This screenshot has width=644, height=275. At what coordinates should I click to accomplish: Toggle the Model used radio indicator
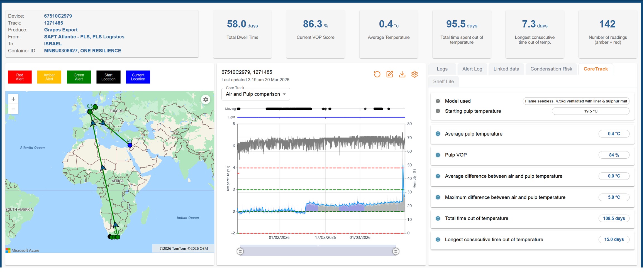(438, 101)
